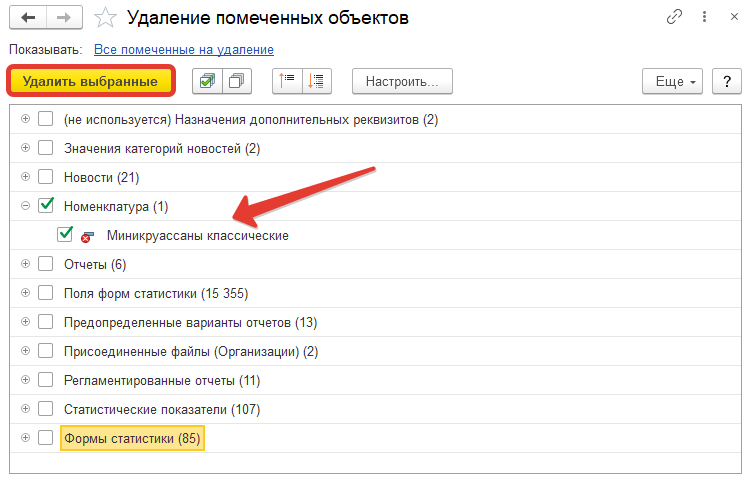Select the Поля форм статистики (15 355) label
The width and height of the screenshot is (753, 482).
(156, 294)
